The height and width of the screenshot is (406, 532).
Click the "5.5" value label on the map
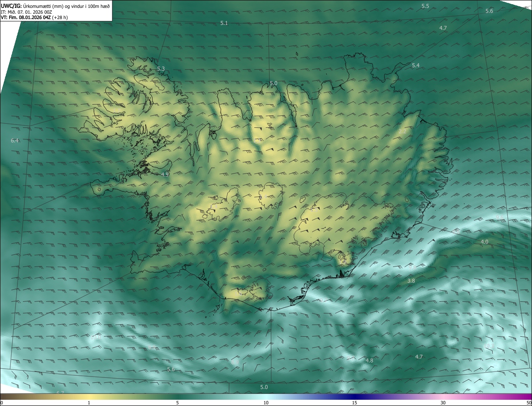point(425,6)
